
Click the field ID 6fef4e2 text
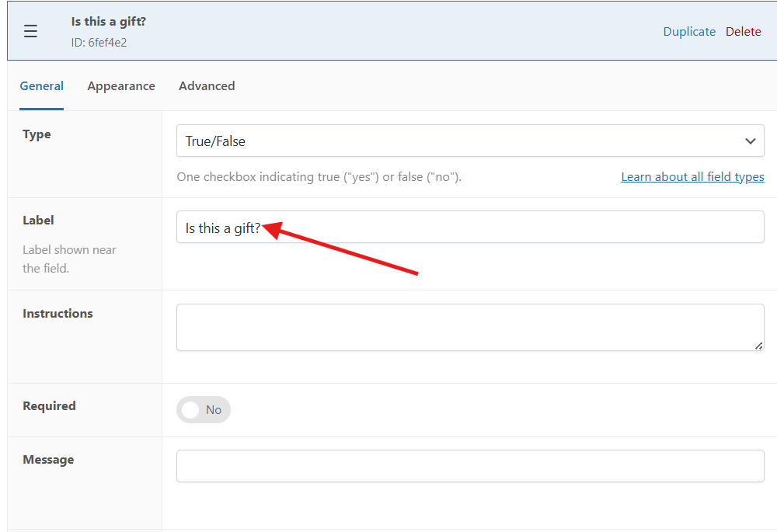pos(99,43)
